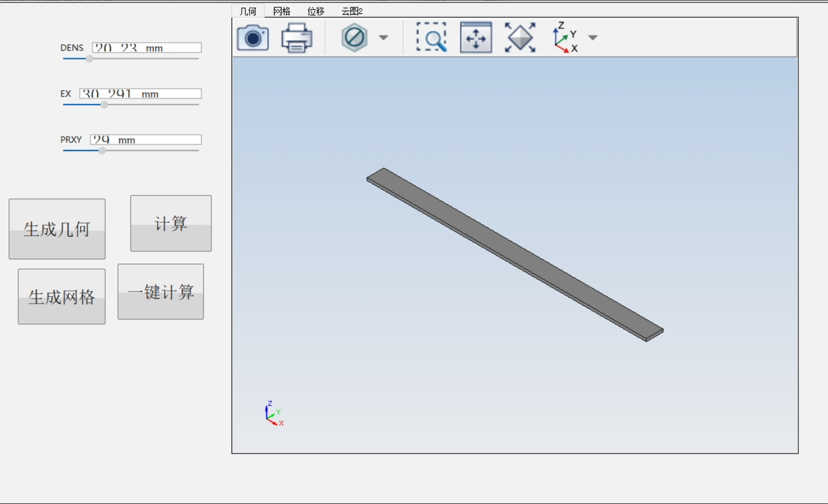This screenshot has width=828, height=504.
Task: Focus the EX value input field
Action: tap(140, 94)
